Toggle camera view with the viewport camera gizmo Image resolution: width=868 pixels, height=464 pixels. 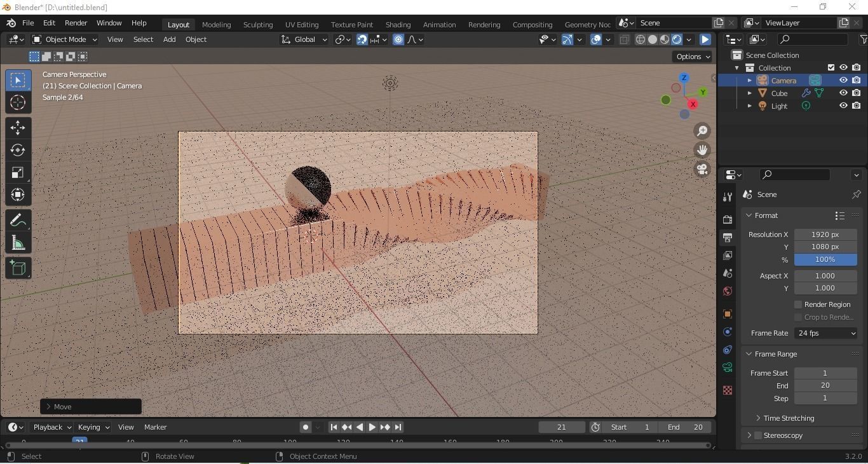pos(702,169)
